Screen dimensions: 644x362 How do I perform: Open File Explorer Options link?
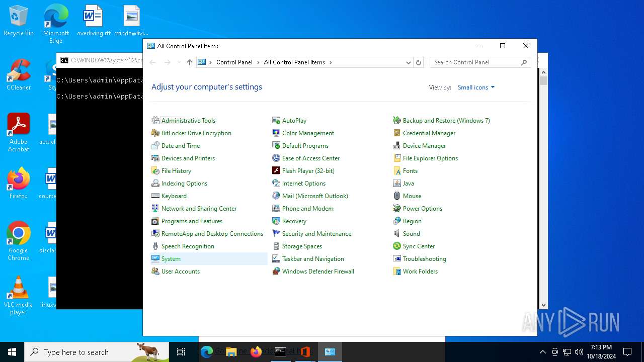430,158
